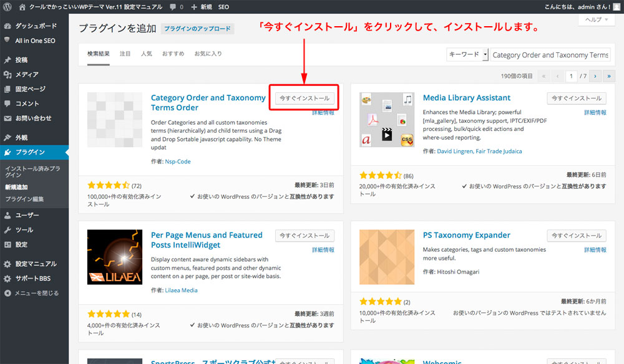This screenshot has width=624, height=364.
Task: Click the home icon beside site name
Action: [x=22, y=7]
